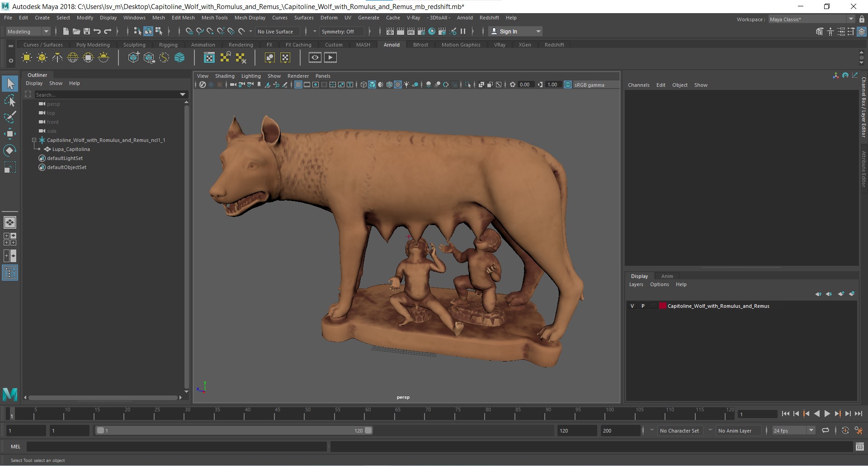Activate the Rotate tool in toolbox
Screen dimensions: 868x466
pos(10,150)
